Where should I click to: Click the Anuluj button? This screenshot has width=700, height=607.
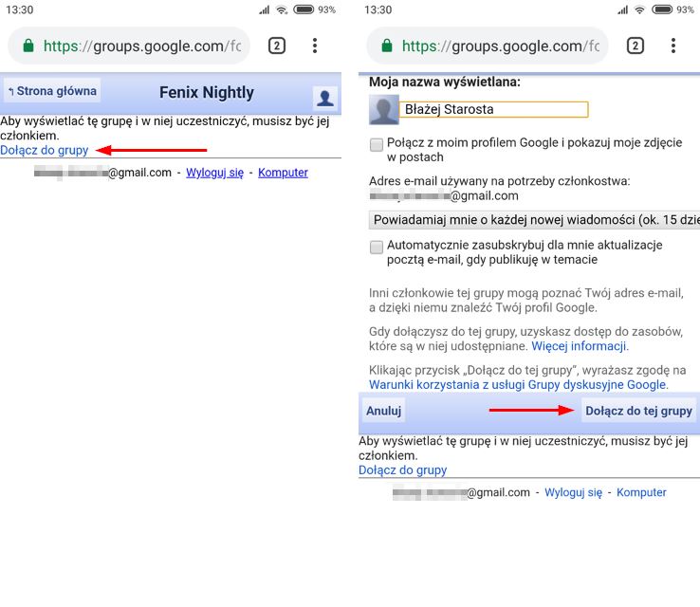click(383, 411)
